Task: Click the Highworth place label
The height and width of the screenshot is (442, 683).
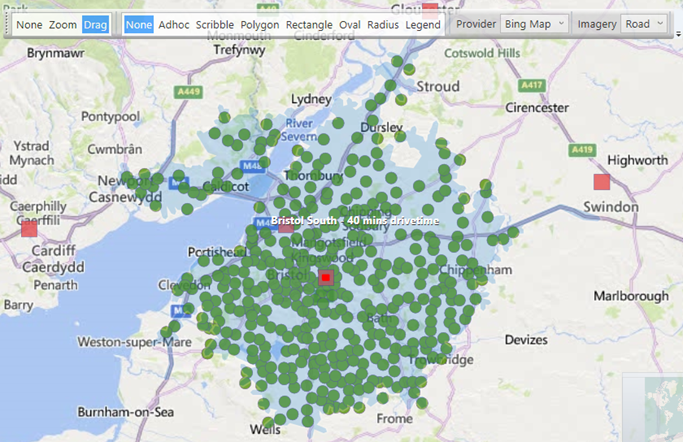Action: (x=638, y=161)
